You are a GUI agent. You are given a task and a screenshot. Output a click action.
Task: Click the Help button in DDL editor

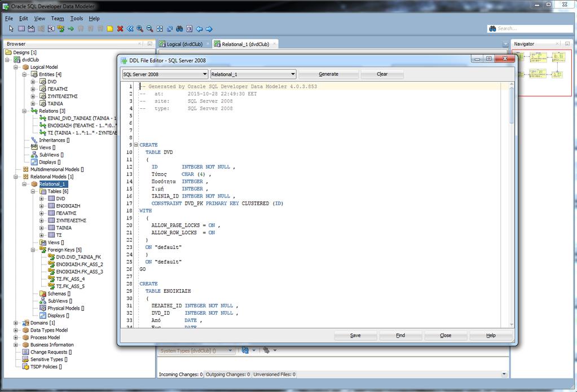491,336
